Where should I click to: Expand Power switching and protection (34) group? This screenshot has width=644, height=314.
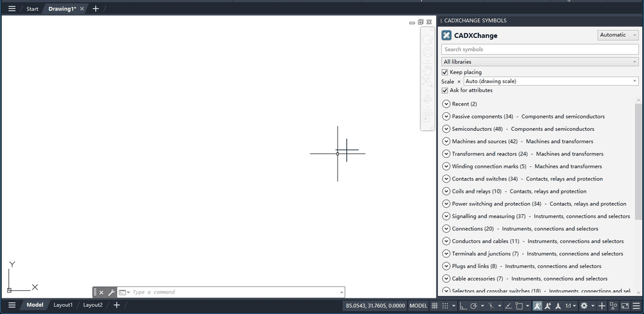tap(446, 204)
